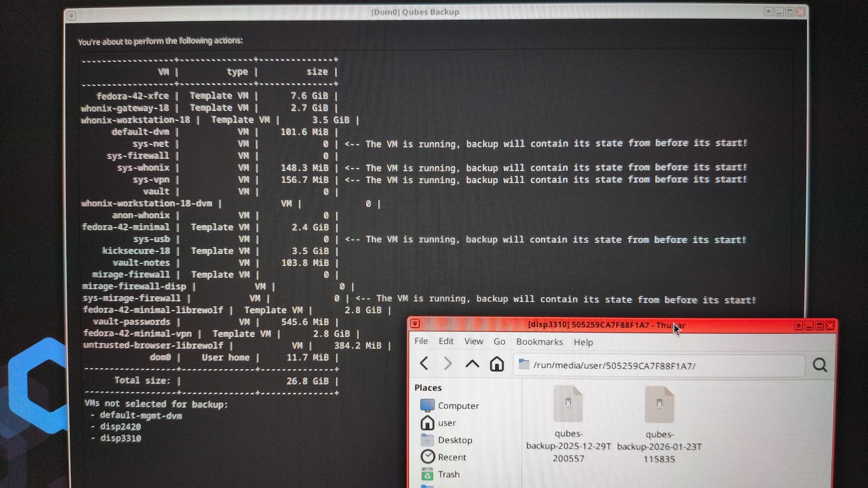Select the qubes-backup-2026-01-23T115835 archive file
868x488 pixels.
click(x=659, y=405)
